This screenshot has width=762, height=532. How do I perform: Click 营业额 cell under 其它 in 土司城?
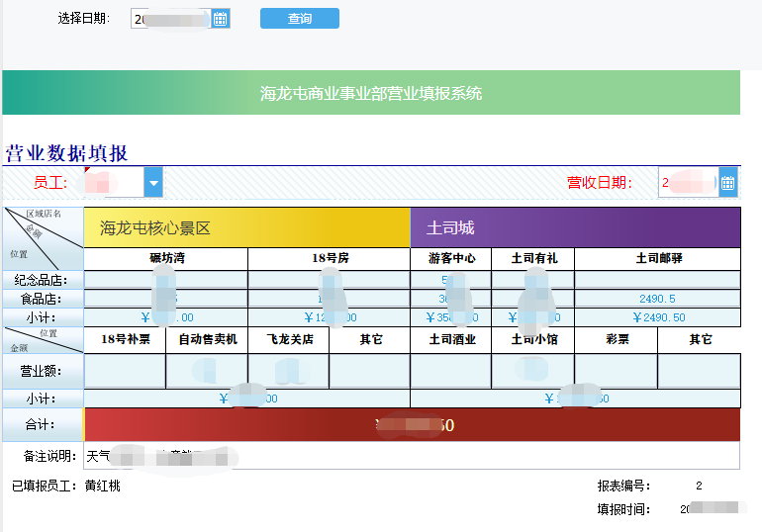tap(700, 371)
